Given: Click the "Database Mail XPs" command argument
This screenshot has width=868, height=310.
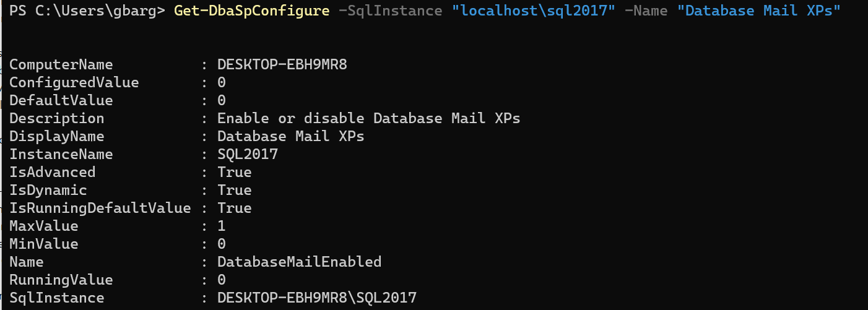Looking at the screenshot, I should [762, 11].
